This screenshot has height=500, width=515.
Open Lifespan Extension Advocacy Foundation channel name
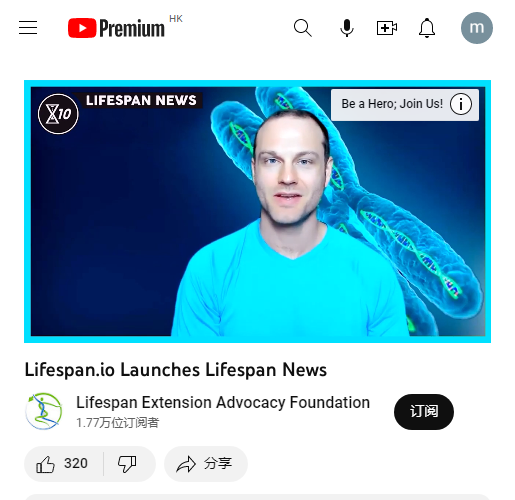point(223,402)
